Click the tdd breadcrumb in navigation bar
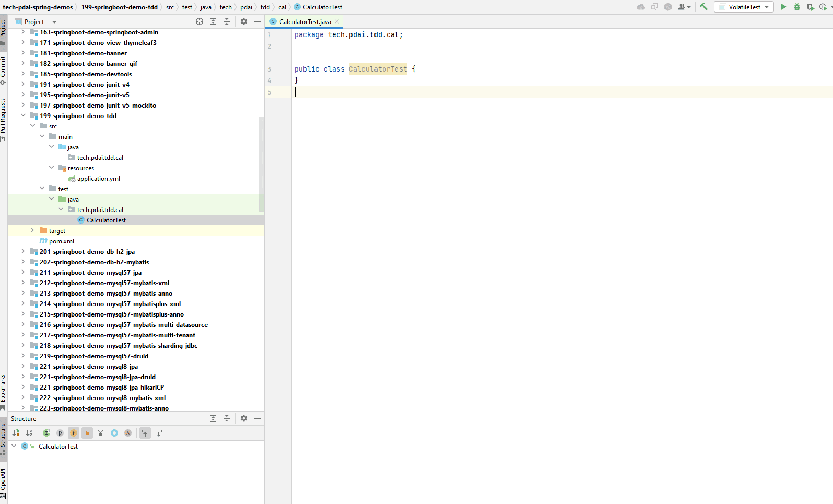This screenshot has height=504, width=833. 265,7
